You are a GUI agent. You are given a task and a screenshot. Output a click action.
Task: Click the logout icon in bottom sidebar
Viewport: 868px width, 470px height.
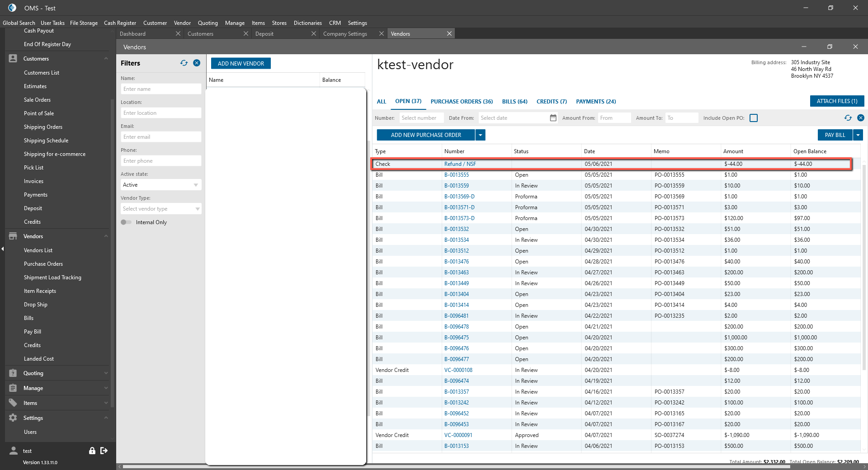pos(104,451)
